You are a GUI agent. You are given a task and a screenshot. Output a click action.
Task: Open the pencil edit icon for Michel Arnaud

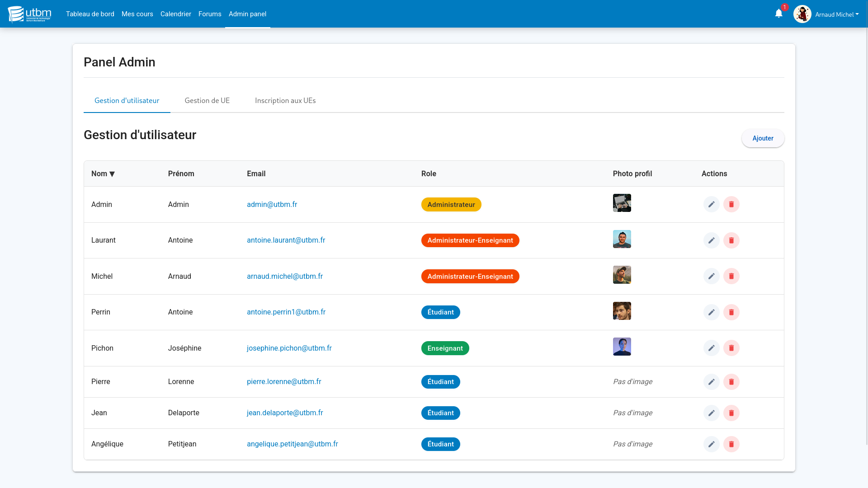pos(712,276)
